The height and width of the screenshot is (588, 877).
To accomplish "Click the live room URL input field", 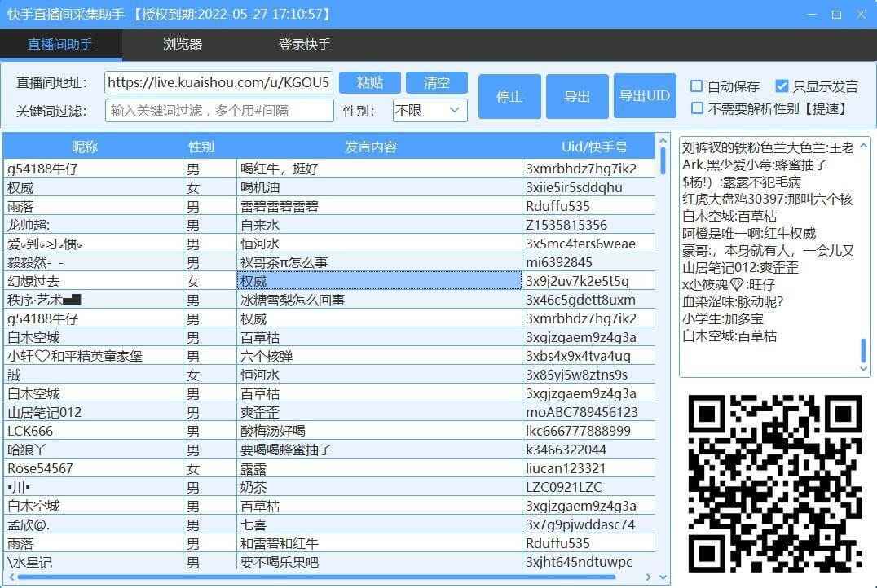I will (218, 82).
